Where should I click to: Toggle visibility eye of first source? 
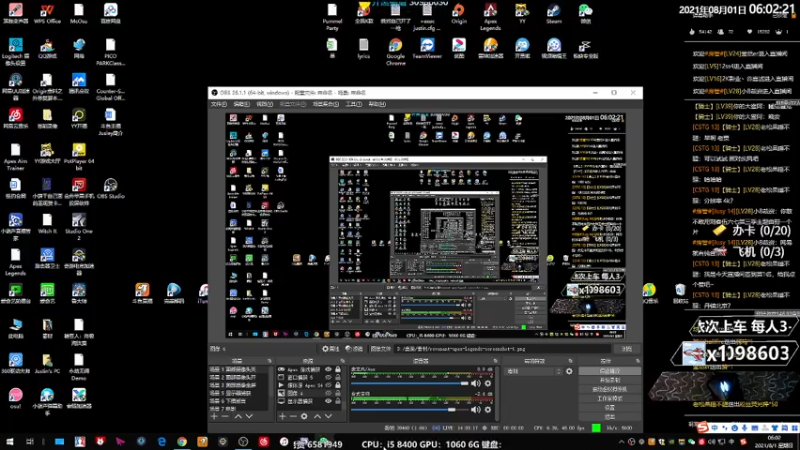point(327,370)
